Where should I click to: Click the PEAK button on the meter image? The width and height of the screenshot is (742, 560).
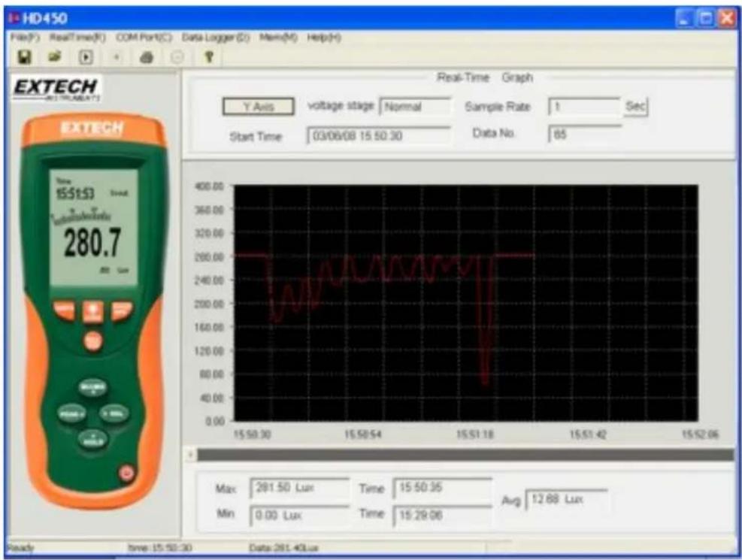[x=72, y=414]
